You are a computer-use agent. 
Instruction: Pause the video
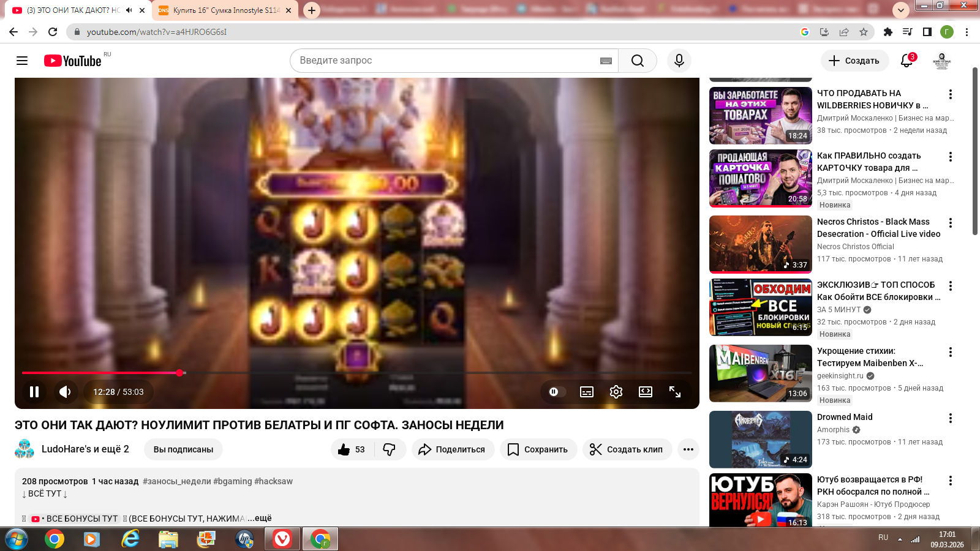(x=34, y=392)
